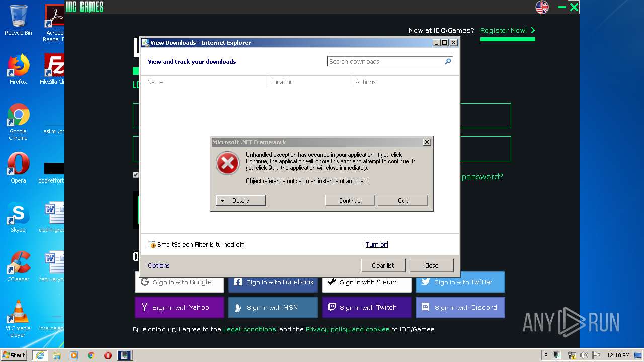Sign in with Twitch
The height and width of the screenshot is (362, 644).
tap(367, 308)
